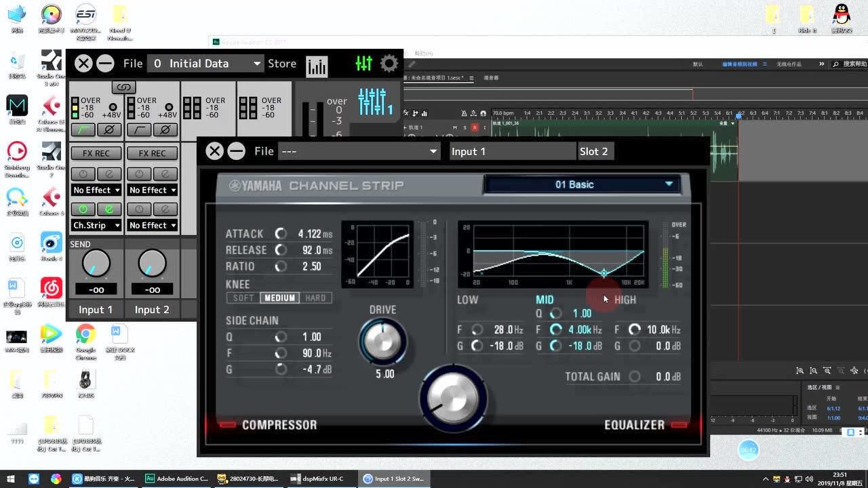Toggle power of Input 1 first effect slot

click(x=83, y=174)
